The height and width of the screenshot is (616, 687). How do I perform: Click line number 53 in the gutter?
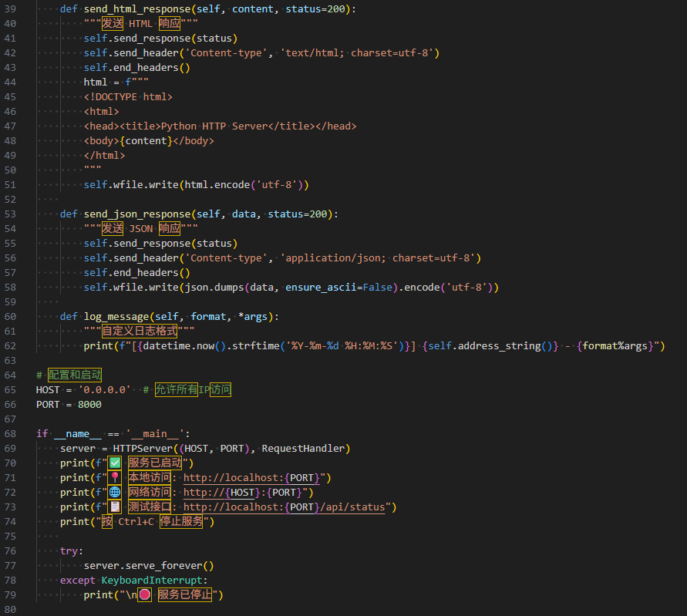(10, 214)
